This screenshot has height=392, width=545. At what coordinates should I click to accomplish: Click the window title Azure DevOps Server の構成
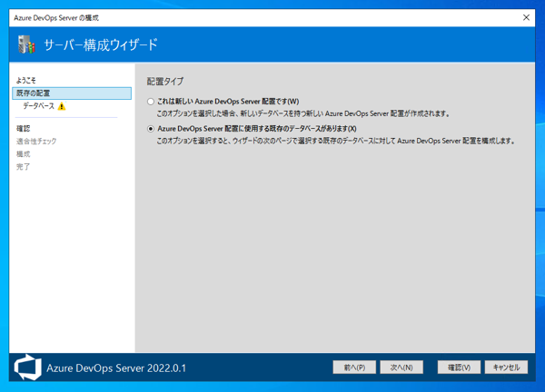click(x=56, y=18)
